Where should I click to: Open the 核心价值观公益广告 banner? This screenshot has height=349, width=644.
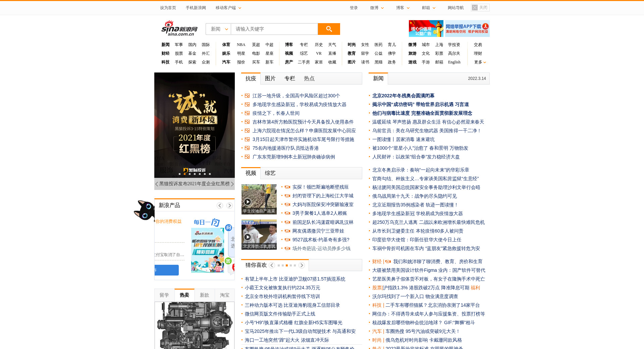click(426, 29)
